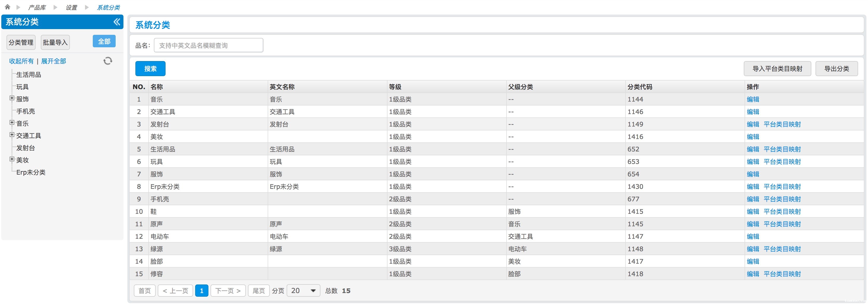The image size is (868, 305).
Task: Click the 批量导入 button
Action: pyautogui.click(x=55, y=42)
